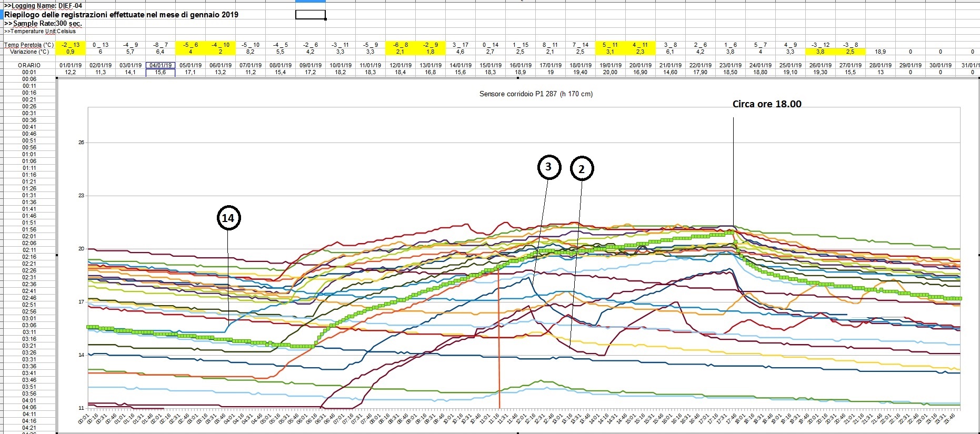Select the 'Temperature Unit:Celsius' cell
The width and height of the screenshot is (980, 434).
click(x=40, y=31)
